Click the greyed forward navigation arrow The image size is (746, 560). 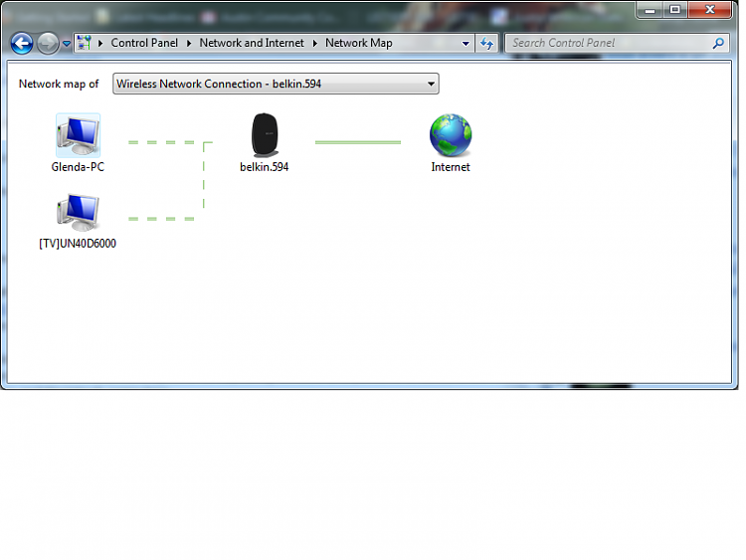coord(48,44)
